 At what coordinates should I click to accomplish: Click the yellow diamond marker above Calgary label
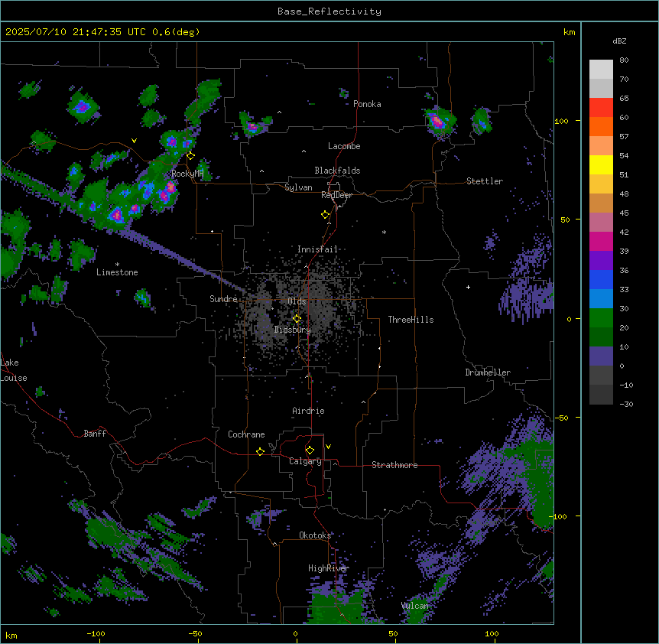pyautogui.click(x=310, y=450)
